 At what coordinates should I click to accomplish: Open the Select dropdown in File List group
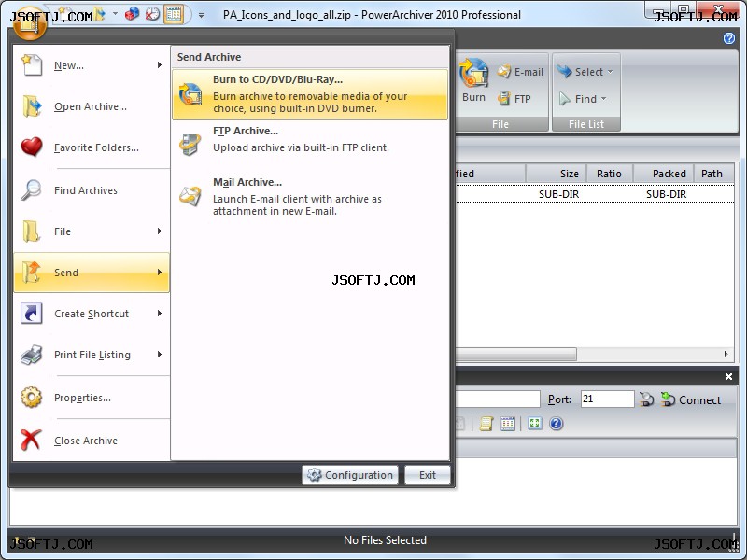[585, 72]
